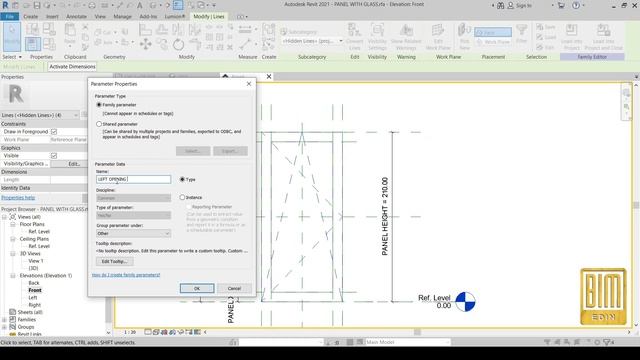Switch to the Create ribbon tab
640x360 pixels.
click(31, 17)
